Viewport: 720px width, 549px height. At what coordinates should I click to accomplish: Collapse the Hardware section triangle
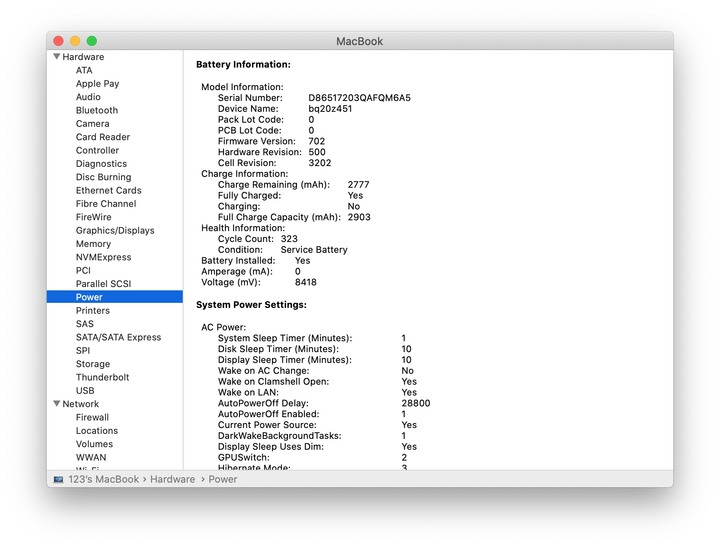(57, 56)
